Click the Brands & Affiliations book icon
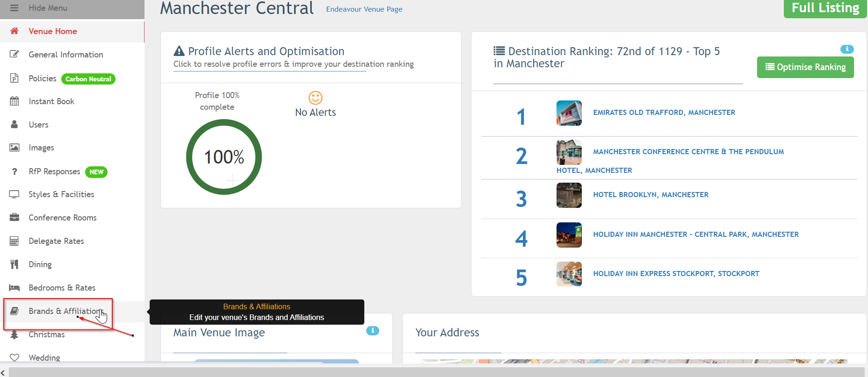 (x=14, y=311)
